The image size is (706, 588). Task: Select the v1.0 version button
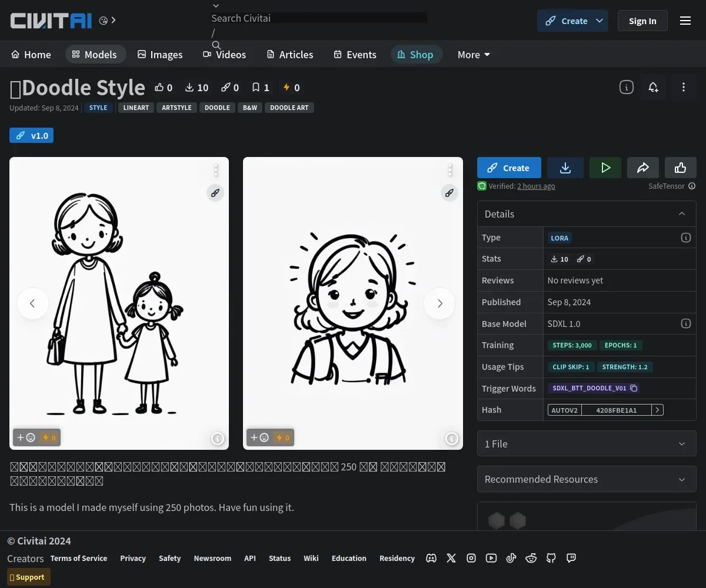pos(31,135)
